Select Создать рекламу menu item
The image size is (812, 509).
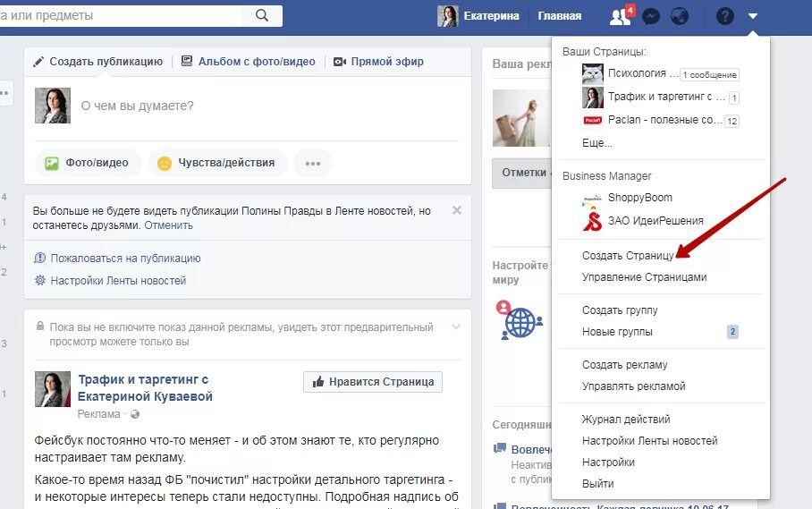pos(624,365)
